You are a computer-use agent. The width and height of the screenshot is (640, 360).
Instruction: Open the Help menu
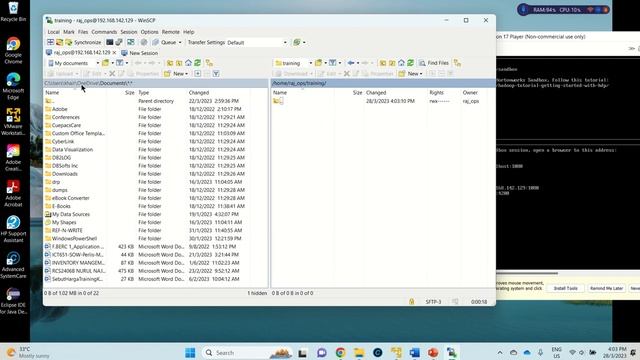pyautogui.click(x=189, y=32)
